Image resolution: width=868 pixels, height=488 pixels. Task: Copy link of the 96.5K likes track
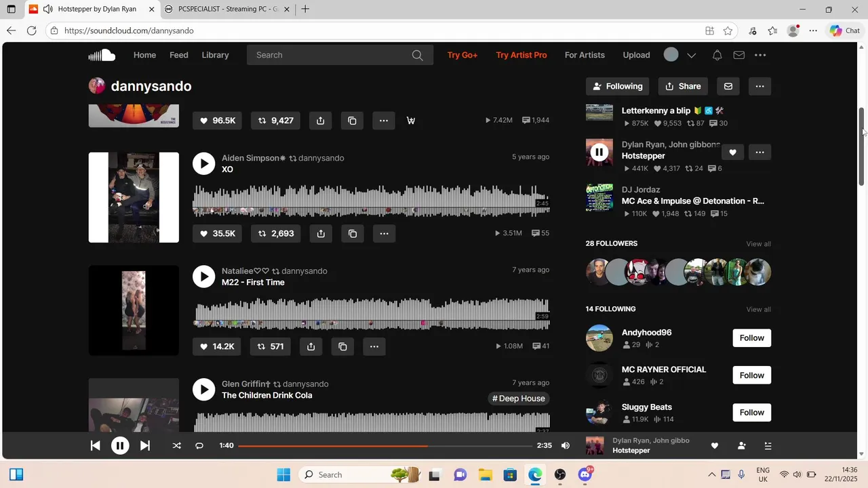(x=352, y=121)
